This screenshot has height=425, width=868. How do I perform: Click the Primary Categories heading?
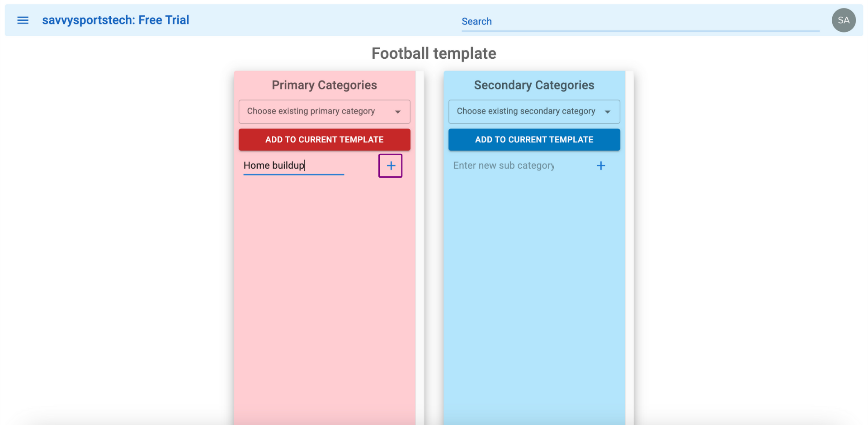pos(325,85)
